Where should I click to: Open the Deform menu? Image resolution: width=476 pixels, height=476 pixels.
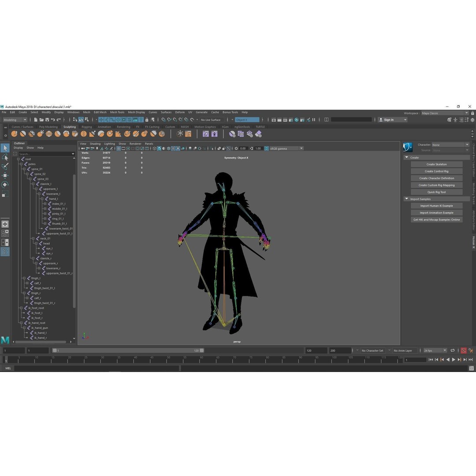180,112
